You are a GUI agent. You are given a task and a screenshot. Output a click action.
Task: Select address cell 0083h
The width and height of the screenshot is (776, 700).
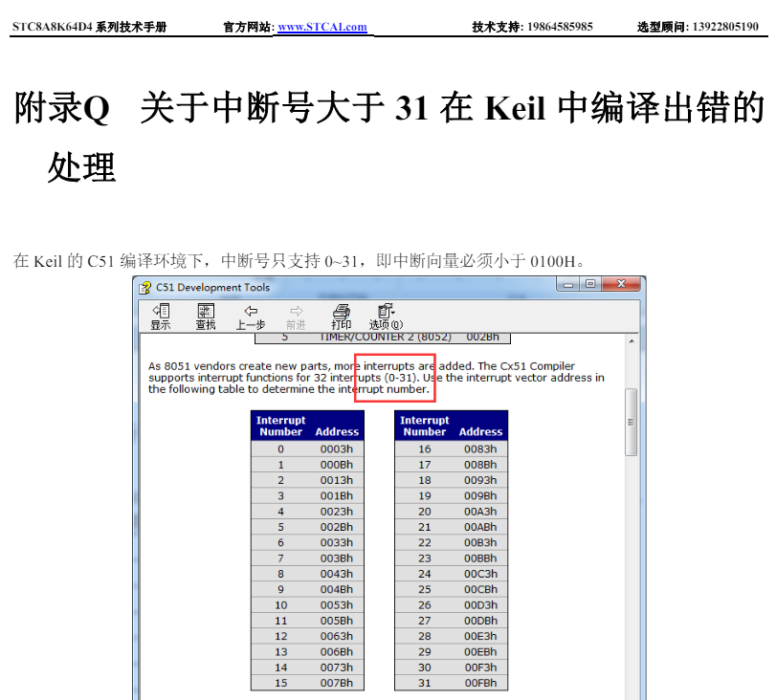coord(480,449)
